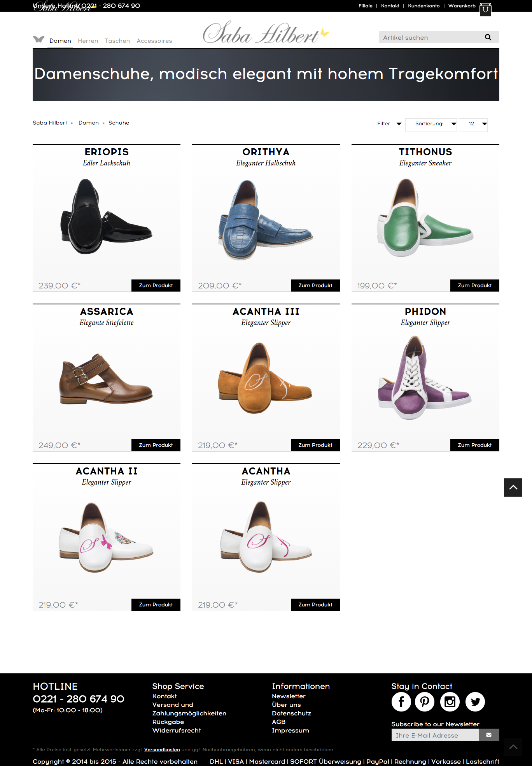
Task: Click the green TITHONUS sneaker image
Action: [x=425, y=218]
